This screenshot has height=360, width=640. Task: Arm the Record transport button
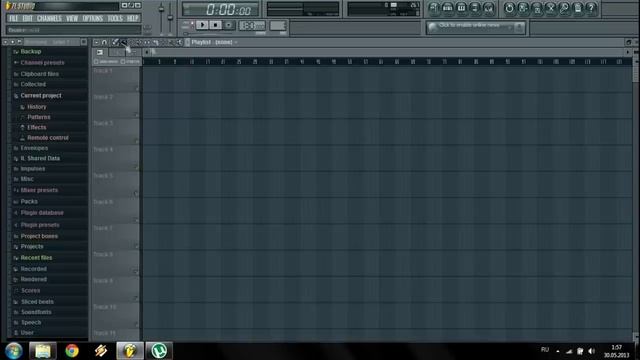point(229,25)
